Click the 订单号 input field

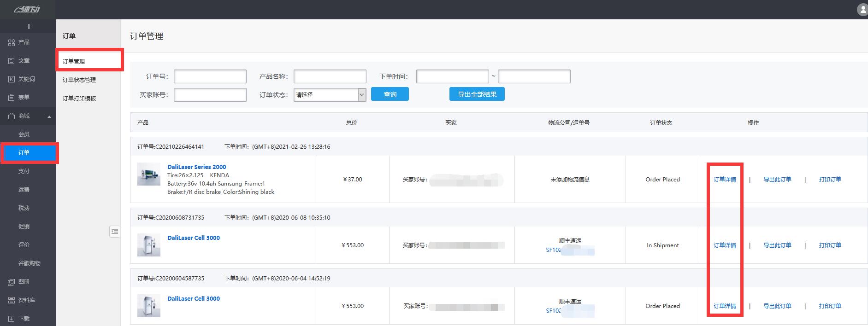coord(210,76)
